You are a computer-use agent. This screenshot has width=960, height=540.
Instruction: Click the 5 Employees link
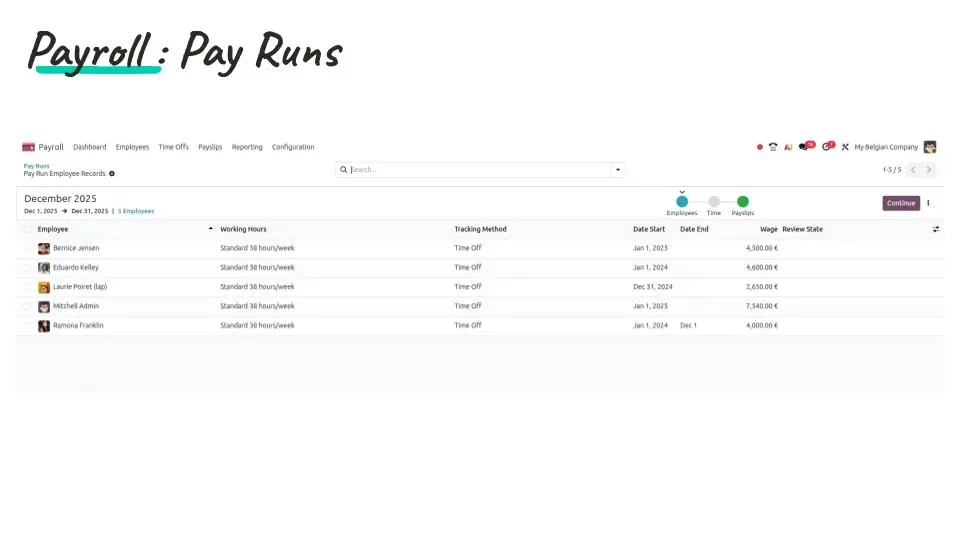coord(136,211)
